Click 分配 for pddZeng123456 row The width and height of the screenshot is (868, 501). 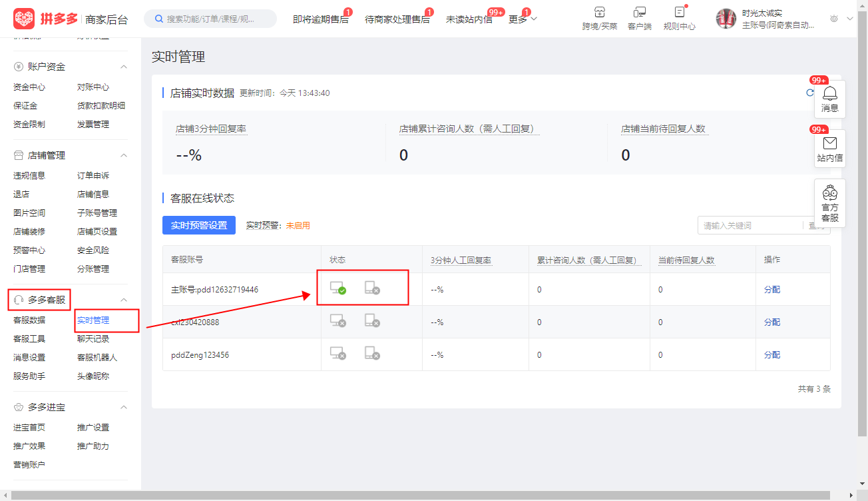coord(772,355)
